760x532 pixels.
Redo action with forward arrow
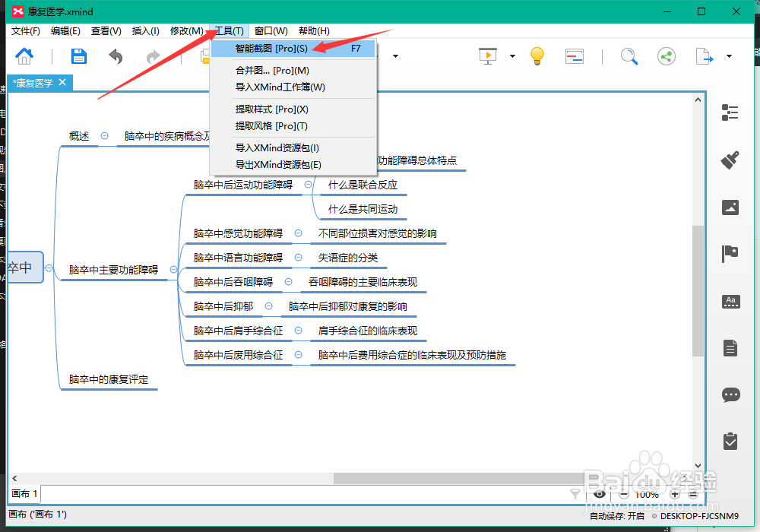click(x=154, y=57)
